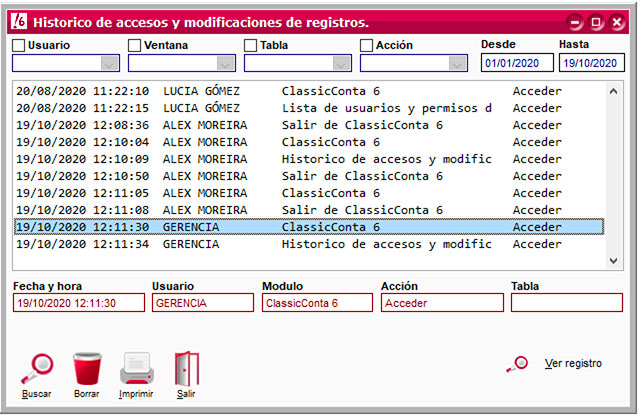The height and width of the screenshot is (416, 638).
Task: Click the Fecha y hora detail field
Action: 79,303
